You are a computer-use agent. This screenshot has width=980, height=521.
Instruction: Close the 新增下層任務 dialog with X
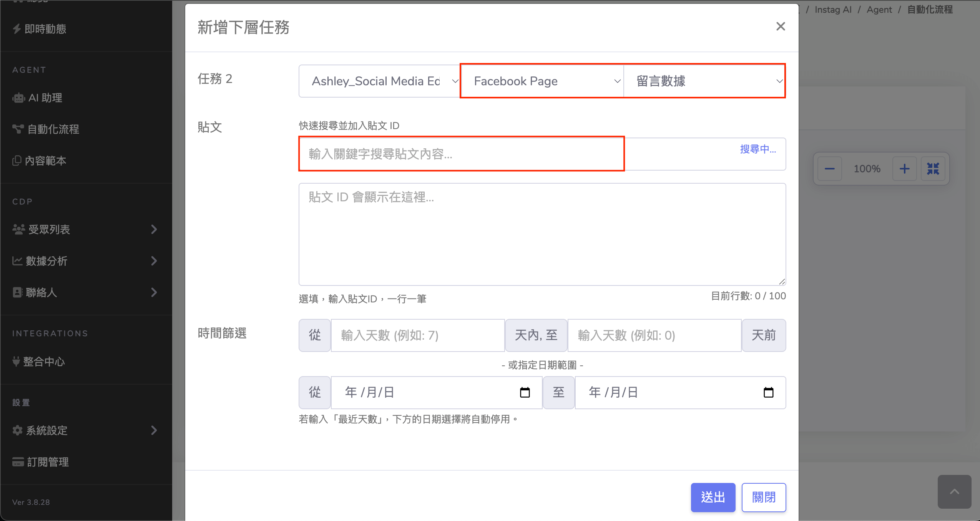[780, 27]
